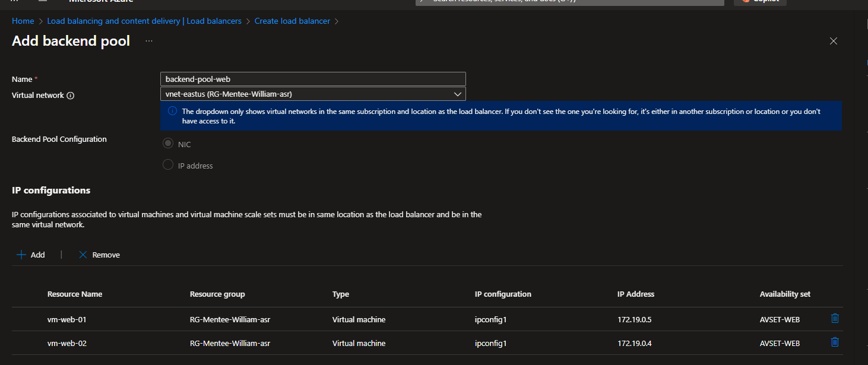Delete vm-web-02 row using trash icon
Screen dimensions: 868x365
point(835,342)
